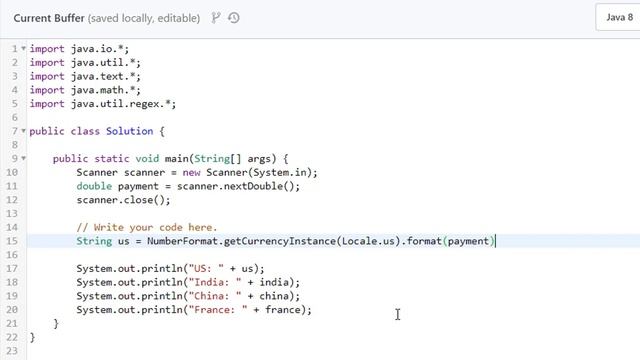Click 'Scanner scanner = new Scanner(System.in);' line
This screenshot has width=640, height=360.
click(x=197, y=173)
